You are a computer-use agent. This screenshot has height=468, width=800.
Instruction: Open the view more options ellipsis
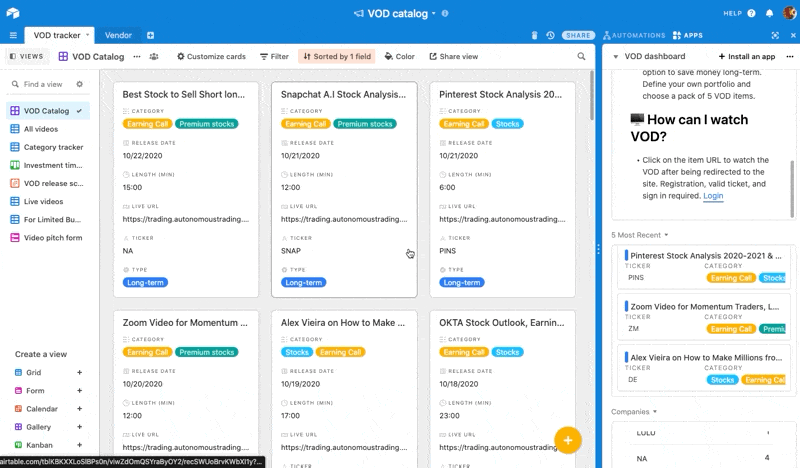137,57
